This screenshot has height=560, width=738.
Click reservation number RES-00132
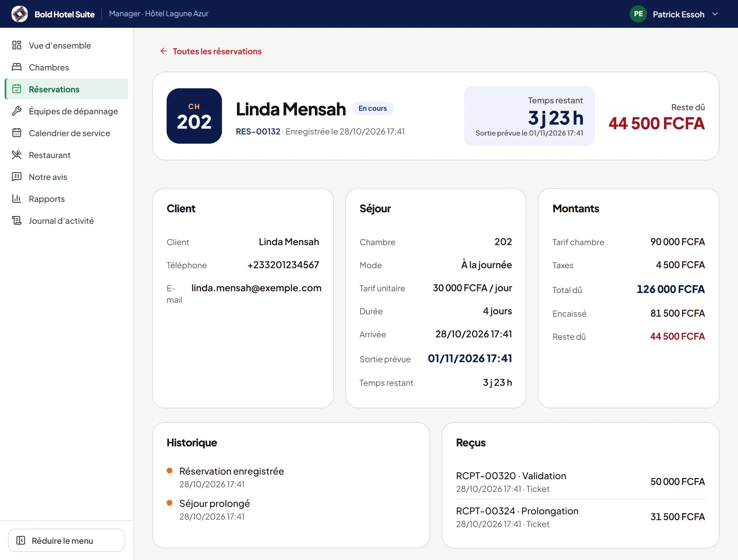click(258, 131)
